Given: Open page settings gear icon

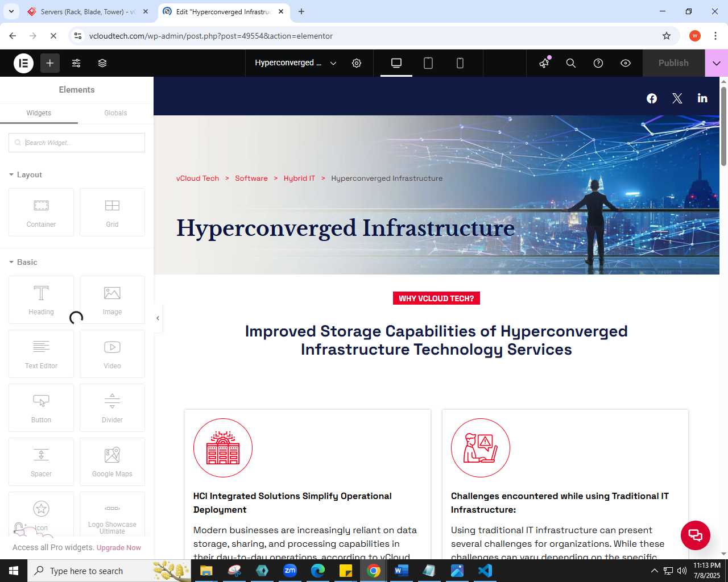Looking at the screenshot, I should coord(357,63).
